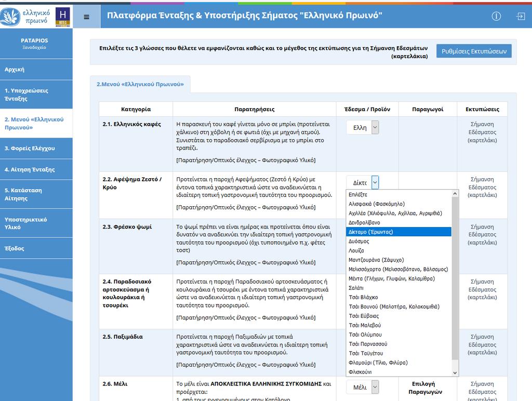Screen dimensions: 532x401
Task: Open the Μέλι product dropdown
Action: tap(363, 387)
